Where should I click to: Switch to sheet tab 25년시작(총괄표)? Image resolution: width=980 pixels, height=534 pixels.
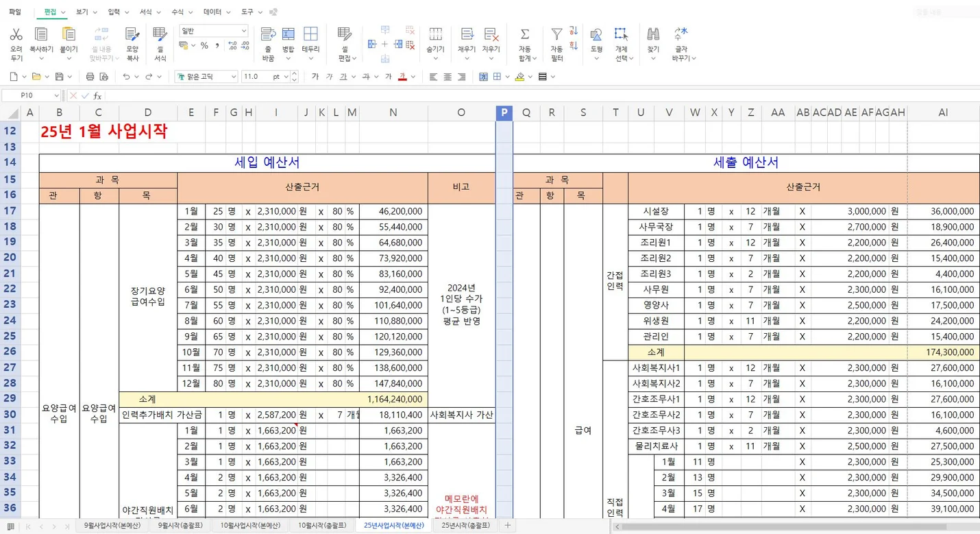[466, 526]
